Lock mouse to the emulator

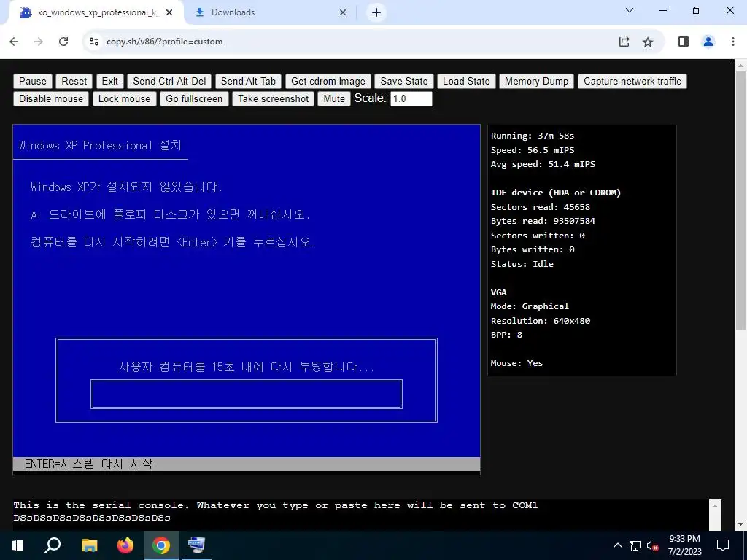pos(124,99)
